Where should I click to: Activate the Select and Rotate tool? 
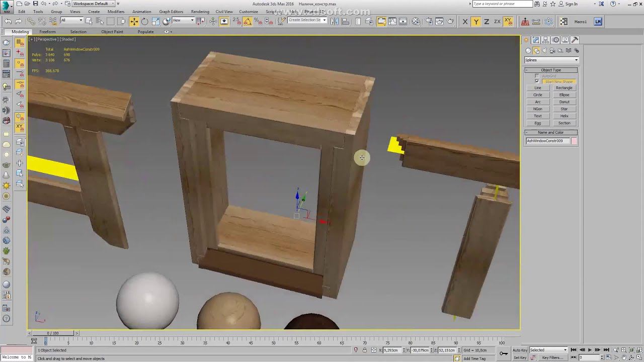pos(144,21)
